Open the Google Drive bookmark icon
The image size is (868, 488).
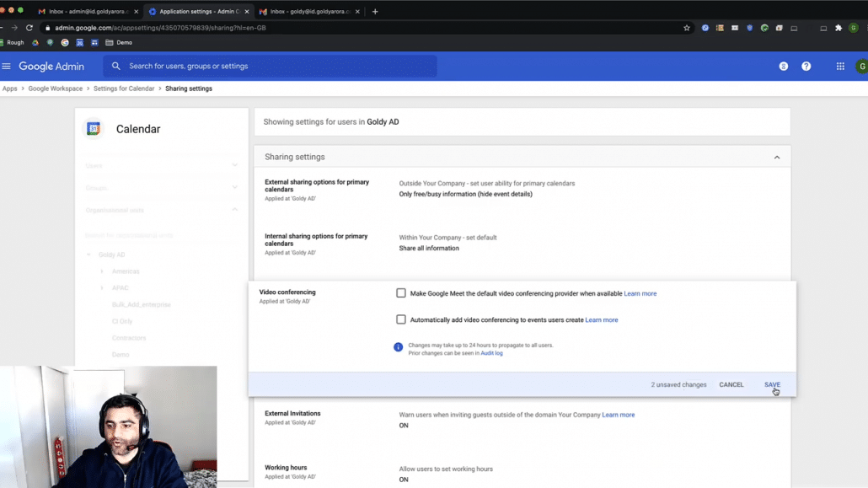(35, 43)
